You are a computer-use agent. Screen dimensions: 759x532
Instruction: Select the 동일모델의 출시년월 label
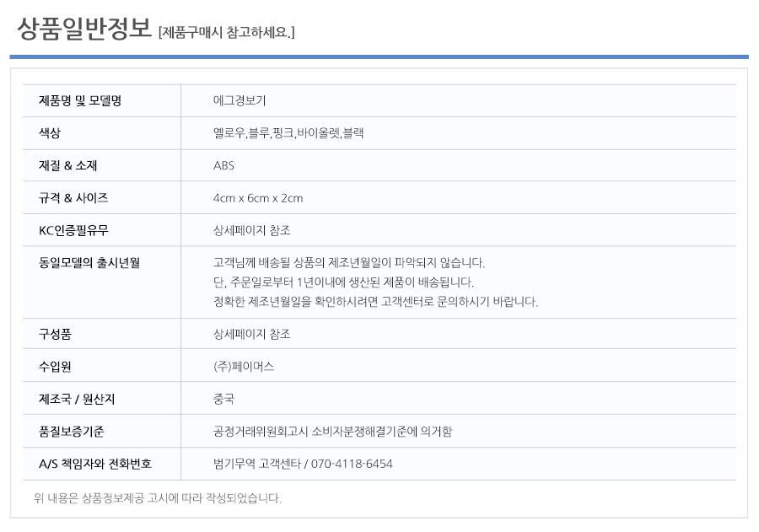point(89,263)
